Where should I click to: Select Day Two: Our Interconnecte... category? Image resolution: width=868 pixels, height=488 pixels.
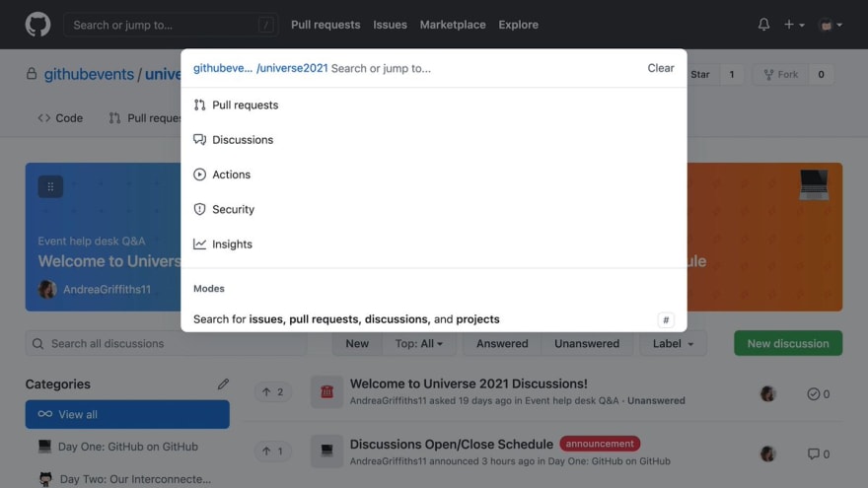tap(127, 478)
